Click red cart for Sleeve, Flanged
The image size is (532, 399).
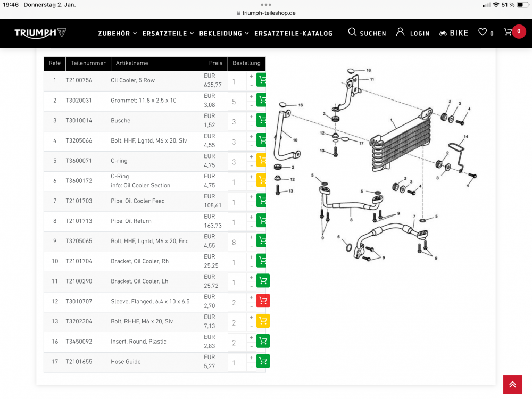(x=263, y=301)
